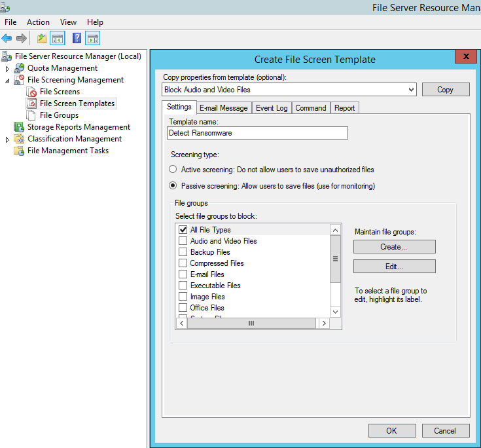Click the app icon in the title bar

point(5,7)
